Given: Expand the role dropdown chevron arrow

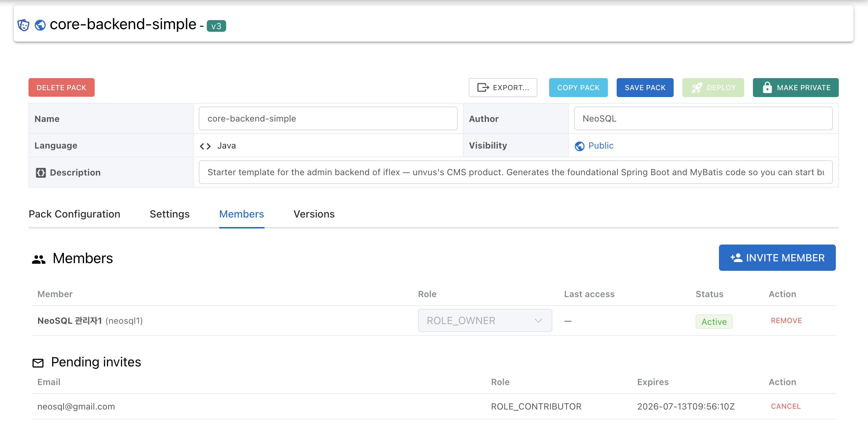Looking at the screenshot, I should [x=538, y=320].
